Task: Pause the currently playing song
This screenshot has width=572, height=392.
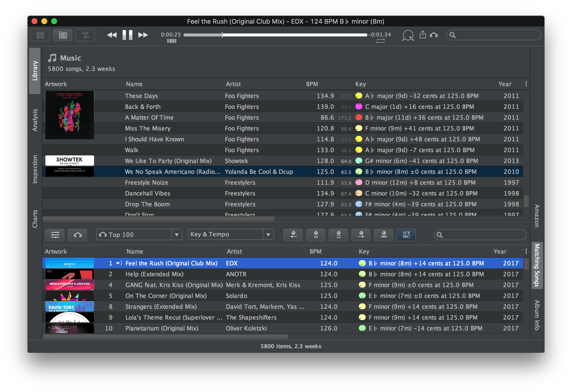Action: tap(127, 35)
